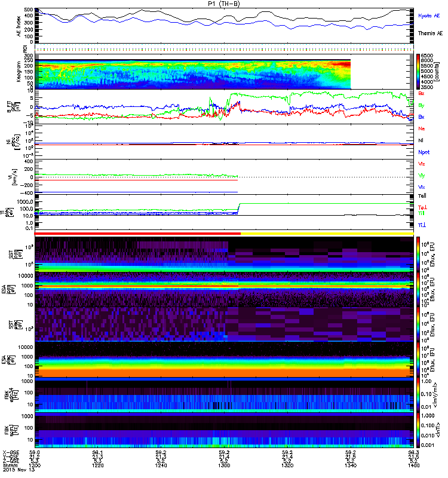Click the [counts] unit label
Image resolution: width=448 pixels, height=478 pixels.
coord(438,72)
